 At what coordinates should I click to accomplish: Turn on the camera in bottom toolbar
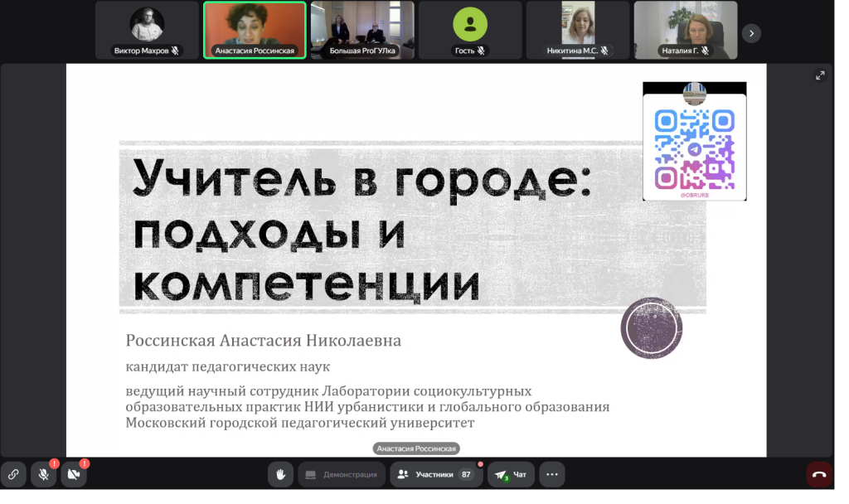(x=73, y=475)
